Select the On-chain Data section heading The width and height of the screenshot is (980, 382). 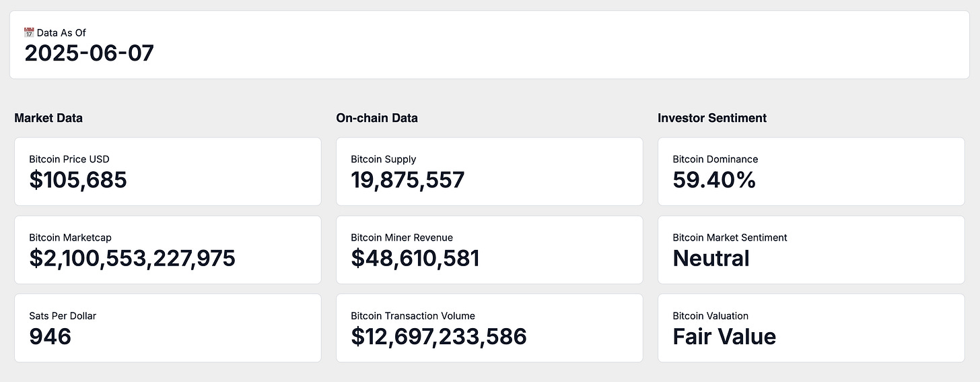click(x=377, y=118)
